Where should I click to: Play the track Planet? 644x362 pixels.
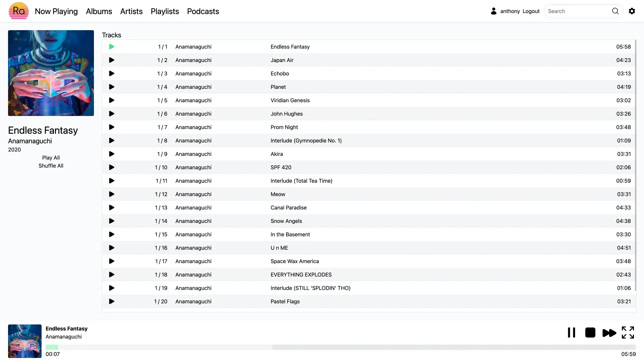coord(112,87)
